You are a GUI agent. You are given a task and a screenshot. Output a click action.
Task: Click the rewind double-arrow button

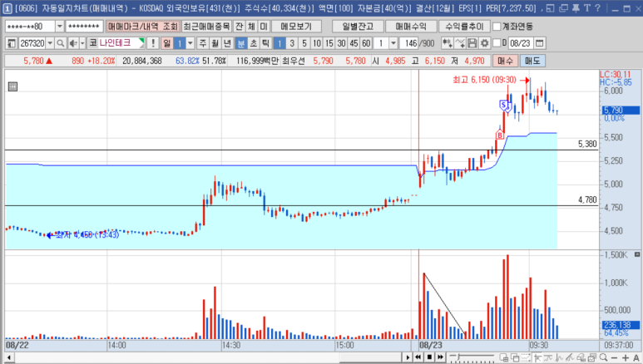(418, 357)
